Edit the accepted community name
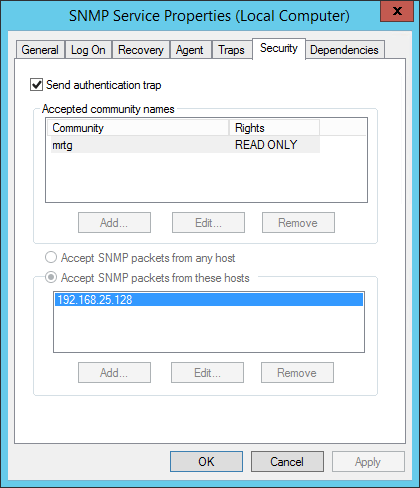This screenshot has width=420, height=488. tap(208, 222)
